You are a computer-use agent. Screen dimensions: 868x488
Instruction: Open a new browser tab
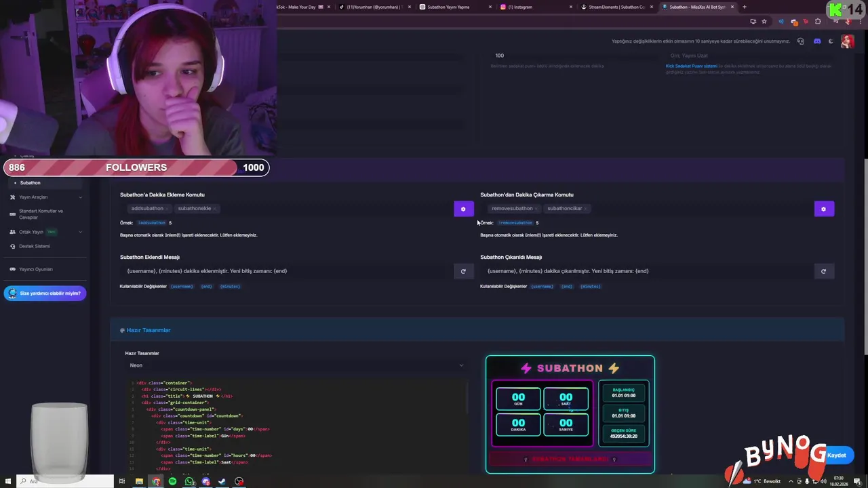(744, 7)
